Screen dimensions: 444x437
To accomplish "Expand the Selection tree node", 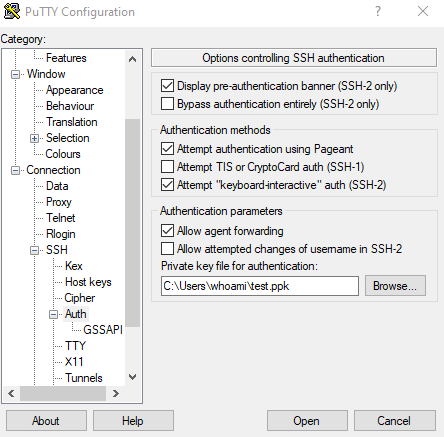I will pyautogui.click(x=34, y=138).
